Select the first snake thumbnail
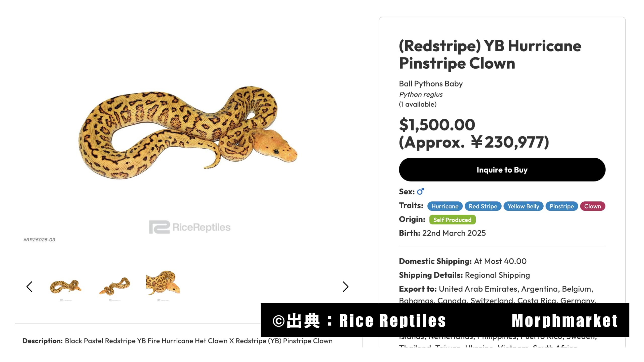 pyautogui.click(x=65, y=287)
